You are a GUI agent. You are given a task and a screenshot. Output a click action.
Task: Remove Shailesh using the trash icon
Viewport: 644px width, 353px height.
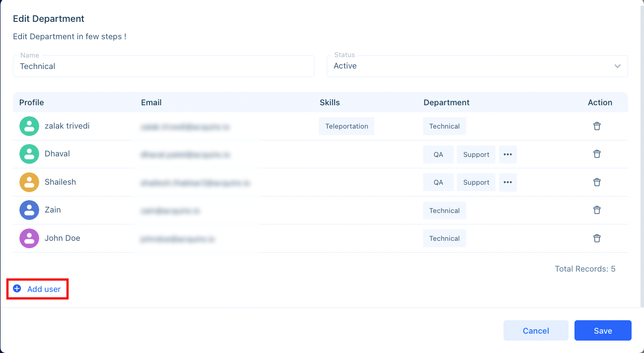click(x=597, y=182)
